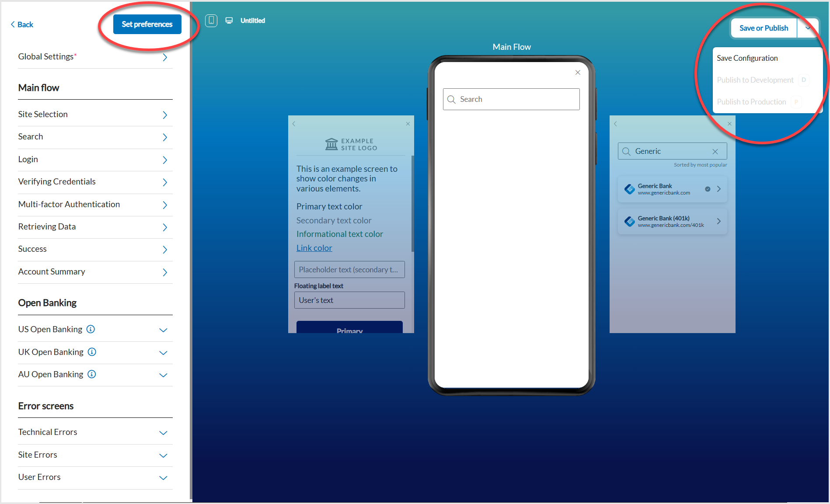Expand the Technical Errors section
The height and width of the screenshot is (504, 830).
tap(163, 433)
